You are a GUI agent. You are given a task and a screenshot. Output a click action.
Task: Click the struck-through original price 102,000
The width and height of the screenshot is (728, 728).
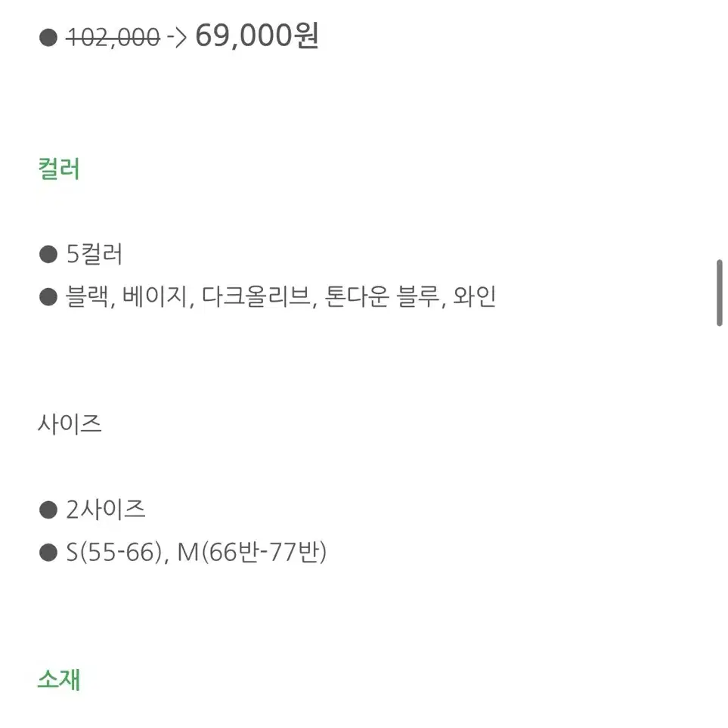[x=113, y=37]
